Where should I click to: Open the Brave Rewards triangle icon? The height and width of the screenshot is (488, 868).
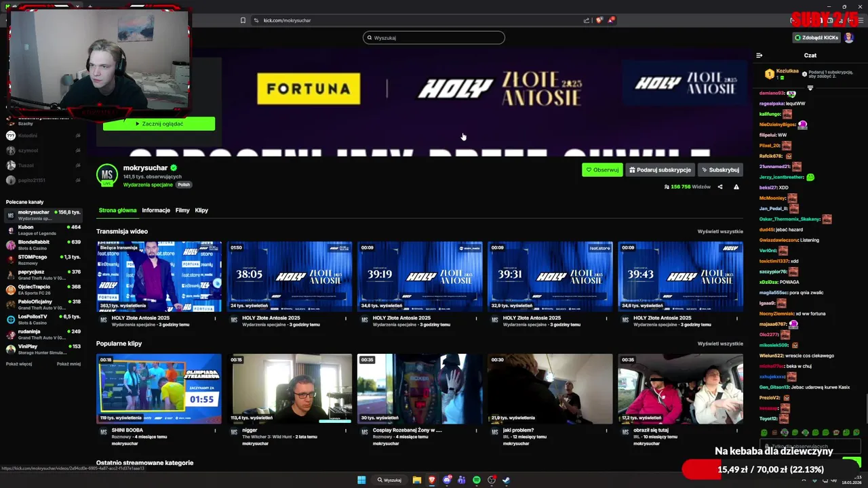pyautogui.click(x=611, y=20)
